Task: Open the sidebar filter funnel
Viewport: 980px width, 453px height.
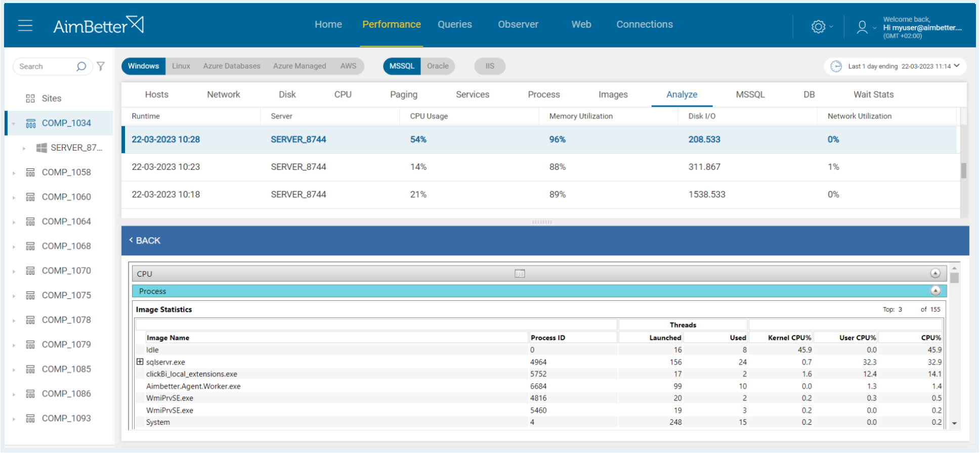Action: [101, 66]
